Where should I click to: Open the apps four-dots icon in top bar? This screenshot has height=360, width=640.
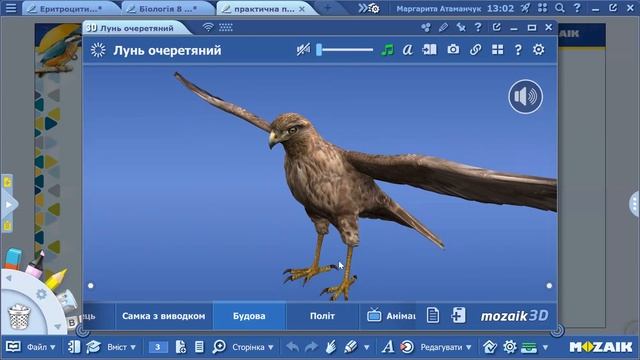[542, 8]
